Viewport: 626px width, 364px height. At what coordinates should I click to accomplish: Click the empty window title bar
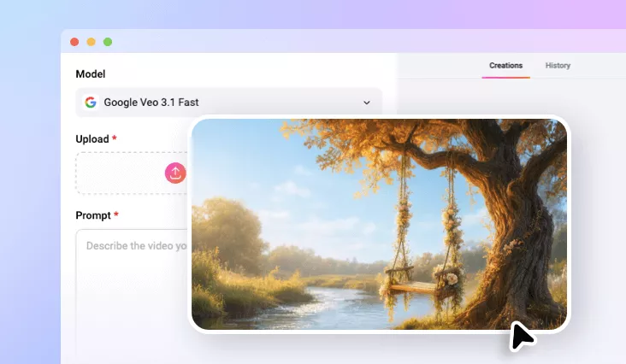click(x=342, y=42)
